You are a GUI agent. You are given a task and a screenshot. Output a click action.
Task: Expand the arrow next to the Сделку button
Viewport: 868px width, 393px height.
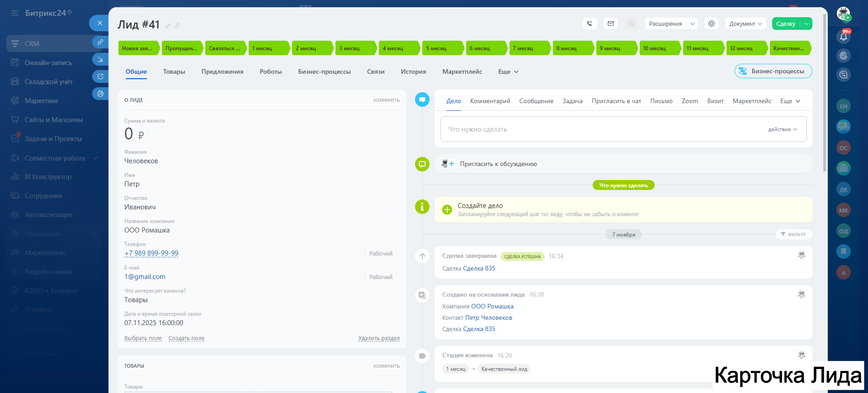click(807, 24)
